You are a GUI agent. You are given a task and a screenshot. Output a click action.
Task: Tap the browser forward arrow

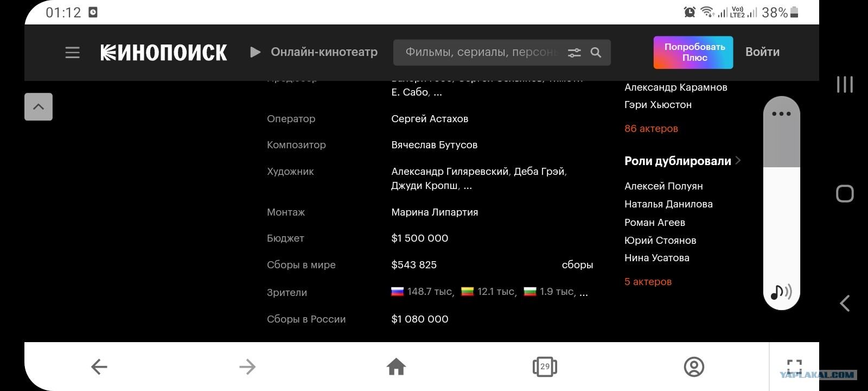tap(247, 367)
